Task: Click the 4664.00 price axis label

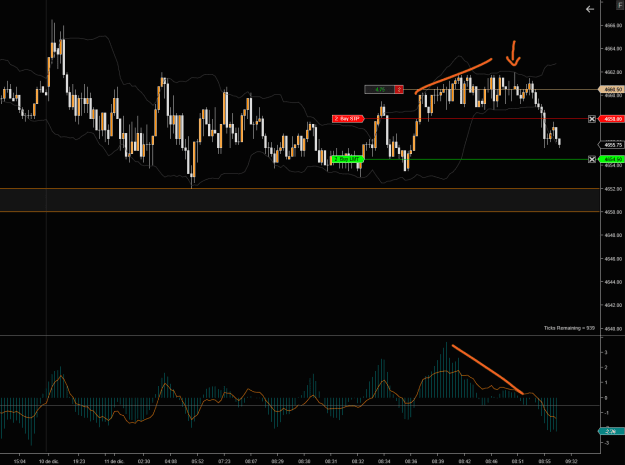Action: click(613, 49)
